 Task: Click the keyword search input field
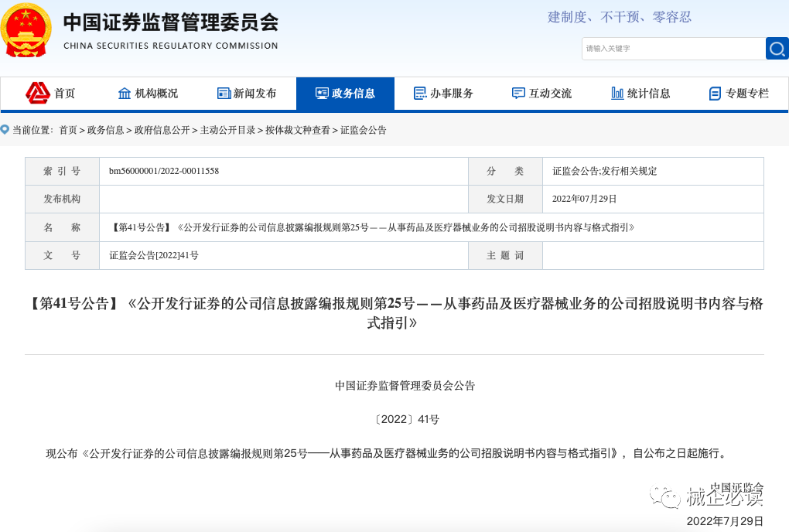point(674,49)
